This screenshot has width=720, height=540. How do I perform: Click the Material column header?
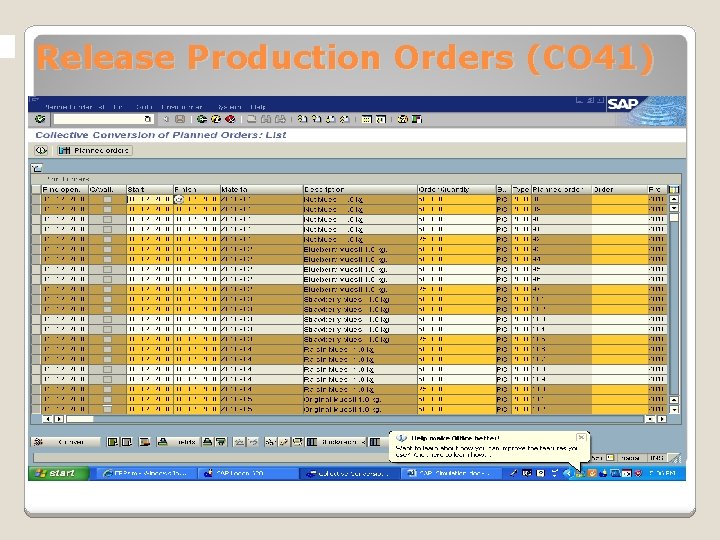(x=261, y=189)
